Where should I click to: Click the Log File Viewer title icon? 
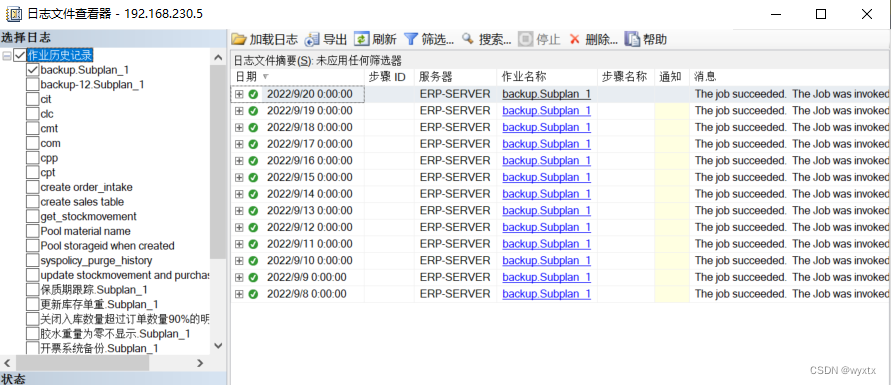[14, 14]
